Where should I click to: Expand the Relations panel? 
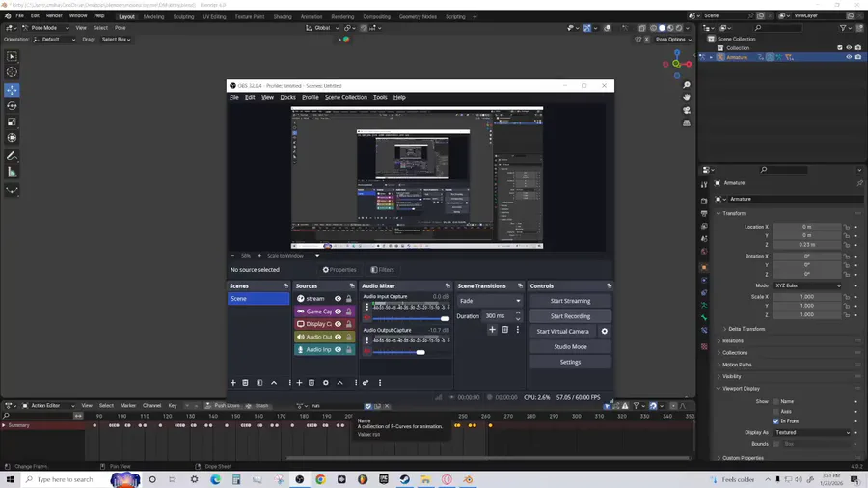pyautogui.click(x=732, y=341)
